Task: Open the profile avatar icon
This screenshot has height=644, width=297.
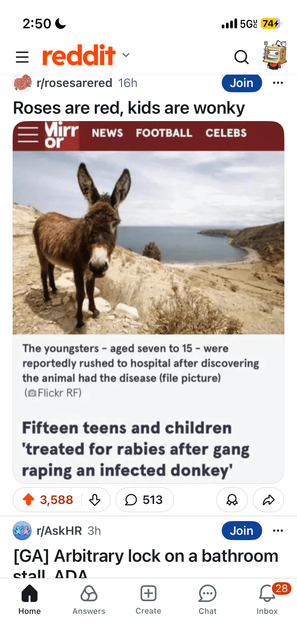Action: pos(275,55)
